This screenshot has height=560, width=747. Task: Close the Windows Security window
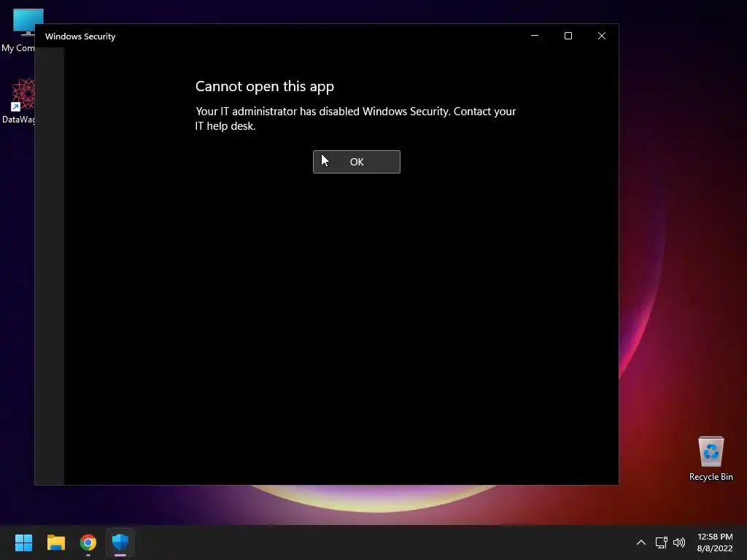click(x=602, y=36)
